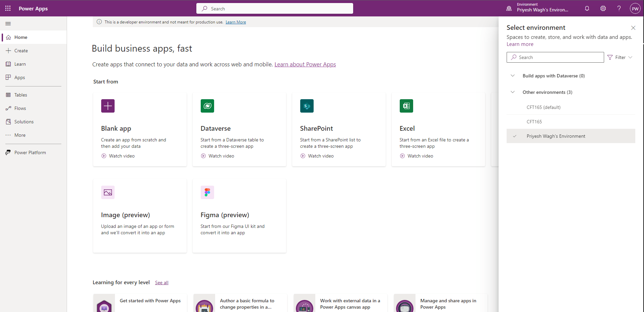Open Power Apps settings gear

tap(603, 8)
